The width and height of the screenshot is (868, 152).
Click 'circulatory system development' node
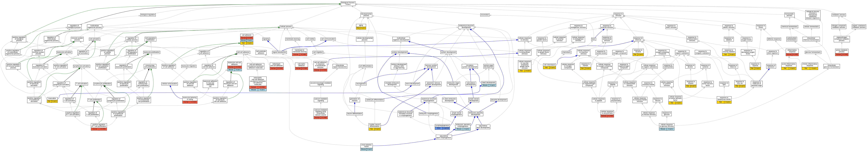coord(470,66)
